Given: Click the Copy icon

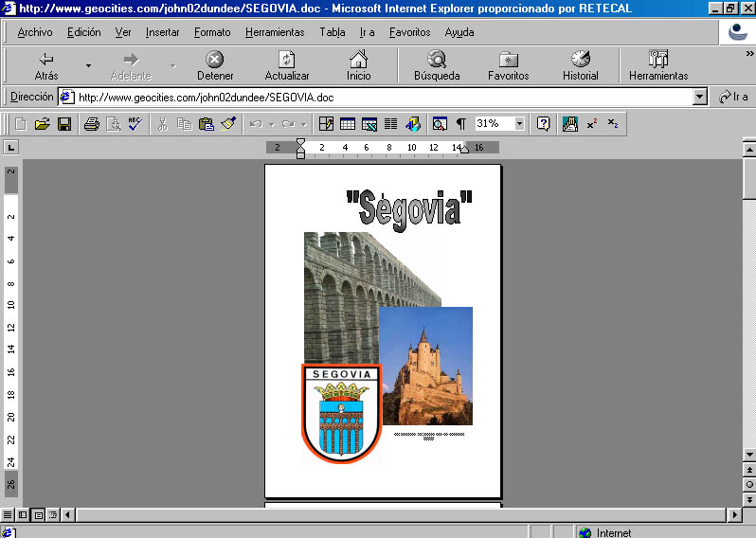Looking at the screenshot, I should click(x=184, y=124).
